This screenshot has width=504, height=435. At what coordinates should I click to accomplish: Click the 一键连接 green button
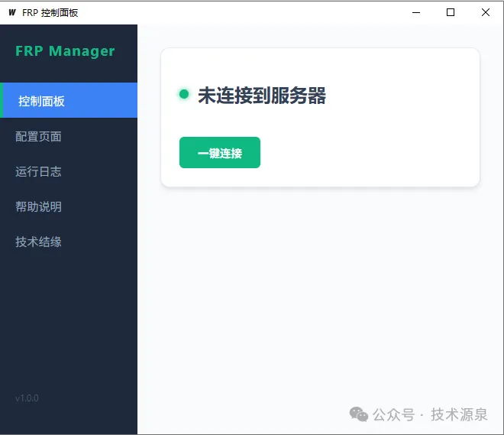[220, 152]
